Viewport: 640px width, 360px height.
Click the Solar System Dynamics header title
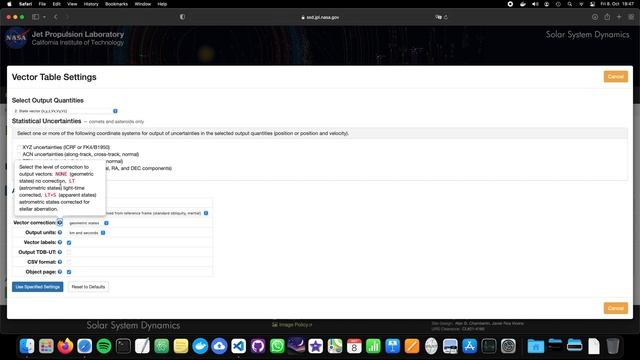tap(587, 35)
